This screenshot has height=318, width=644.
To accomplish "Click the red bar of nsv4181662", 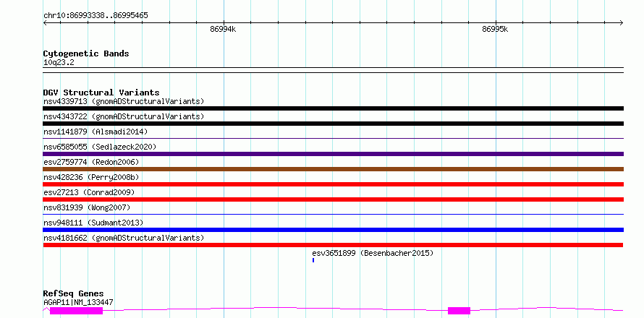I will coord(333,245).
